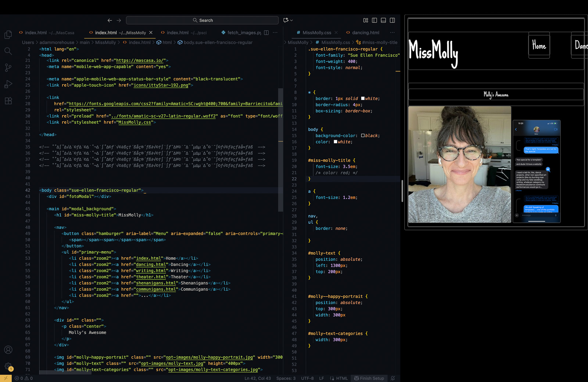
Task: Open the Accounts menu icon
Action: point(8,350)
